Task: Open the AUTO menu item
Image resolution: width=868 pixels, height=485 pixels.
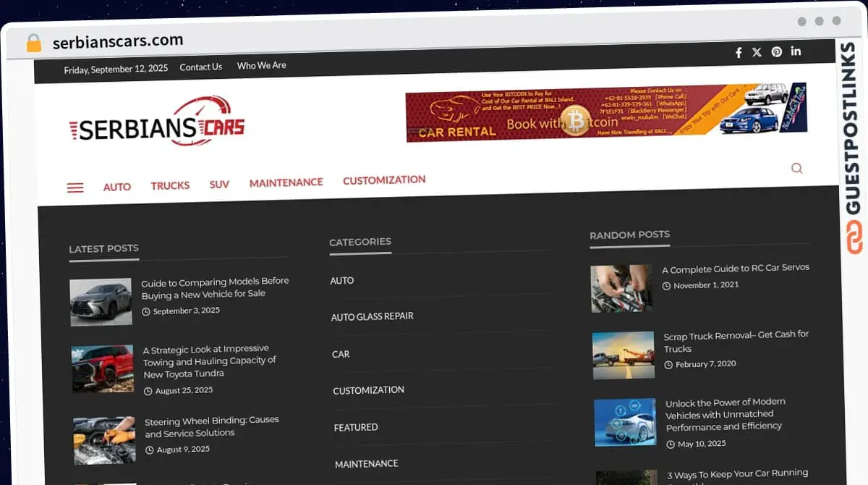Action: (117, 187)
